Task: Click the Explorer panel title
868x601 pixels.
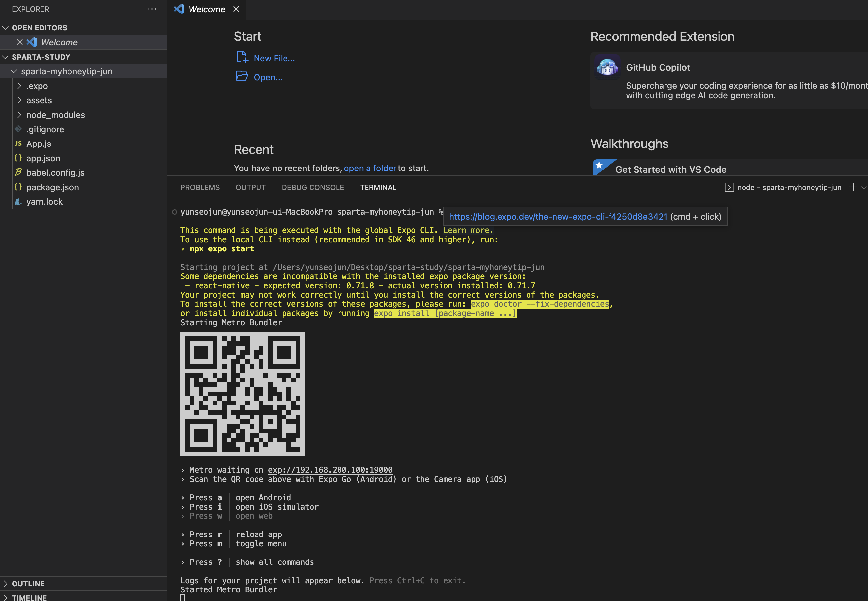Action: pyautogui.click(x=31, y=9)
